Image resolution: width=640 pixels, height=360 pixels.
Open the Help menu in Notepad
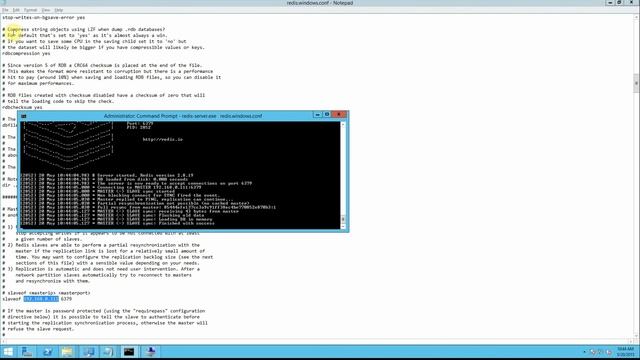pos(59,10)
